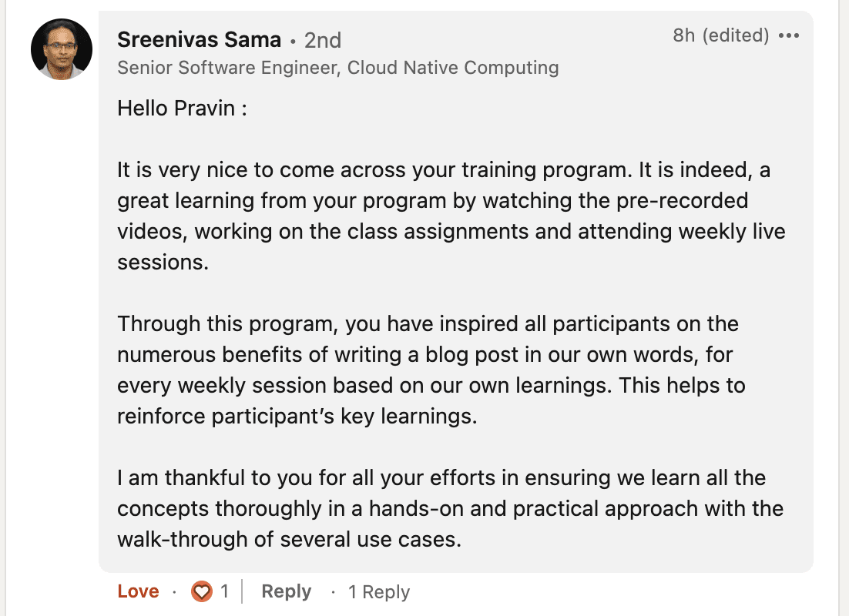Click the "(edited)" label
The image size is (849, 616).
735,35
